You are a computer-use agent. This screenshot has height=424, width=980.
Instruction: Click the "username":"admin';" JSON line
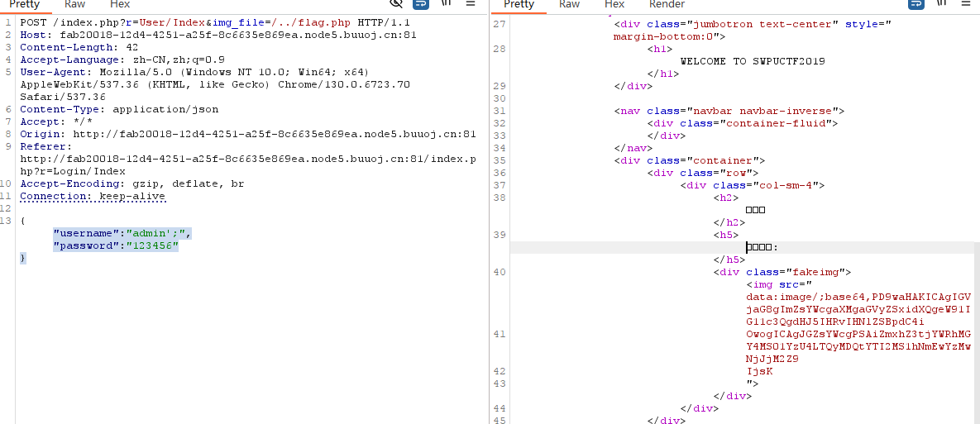point(122,234)
